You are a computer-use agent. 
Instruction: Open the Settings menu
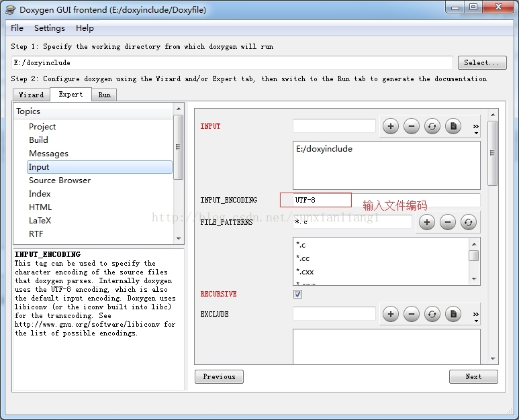[50, 28]
